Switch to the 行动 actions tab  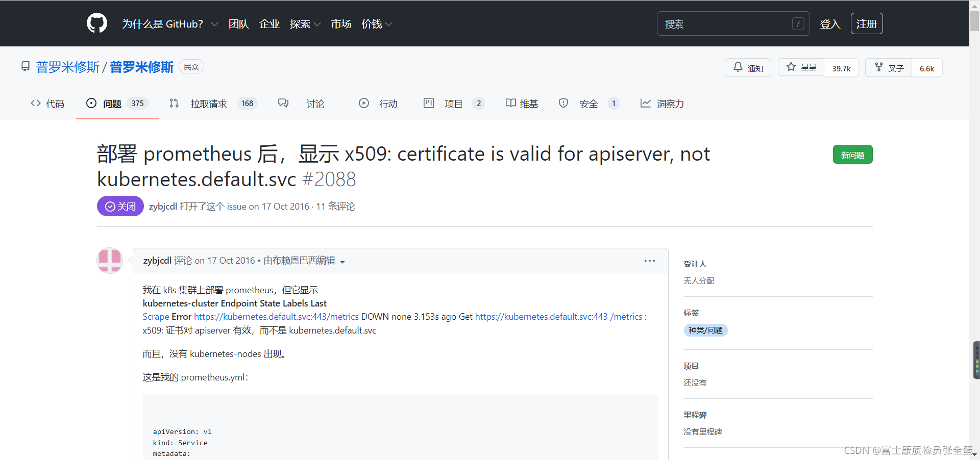coord(378,104)
